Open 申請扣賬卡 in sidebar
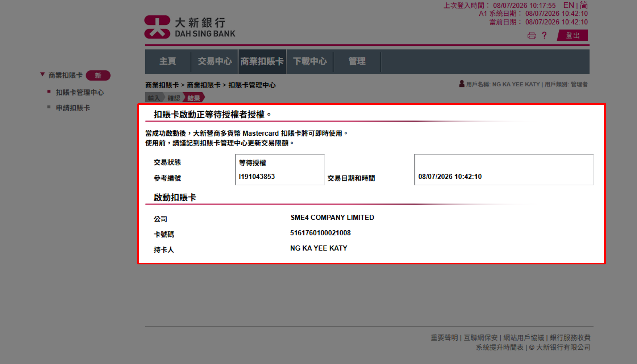 [73, 108]
